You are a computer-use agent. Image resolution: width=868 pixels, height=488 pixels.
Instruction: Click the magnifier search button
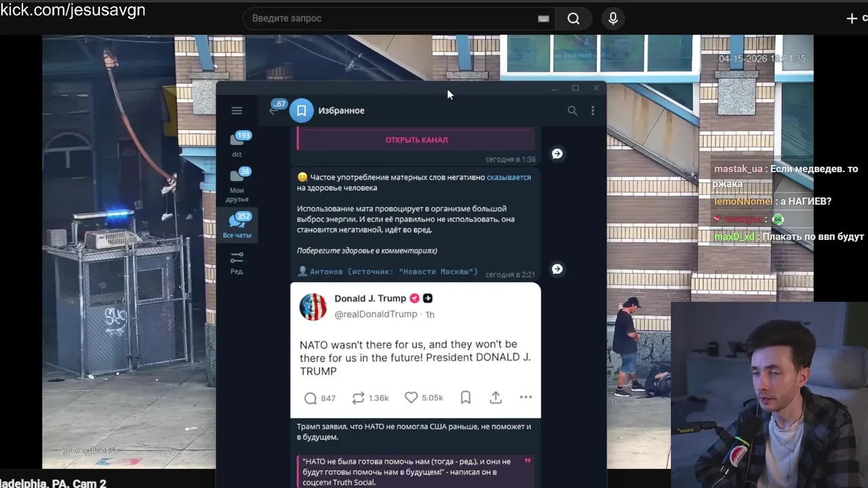[574, 18]
